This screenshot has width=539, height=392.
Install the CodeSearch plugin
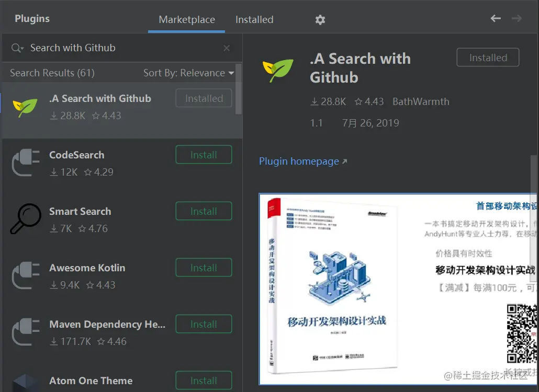[204, 155]
